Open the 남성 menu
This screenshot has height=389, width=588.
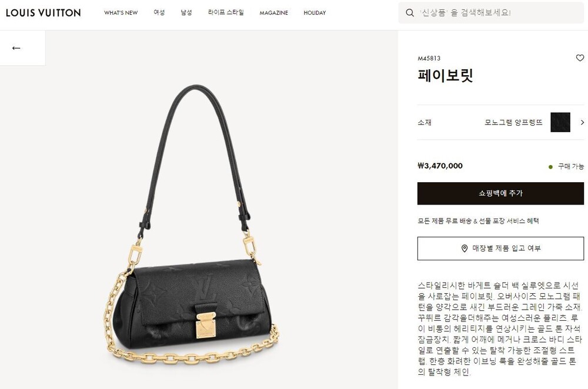[x=186, y=12]
